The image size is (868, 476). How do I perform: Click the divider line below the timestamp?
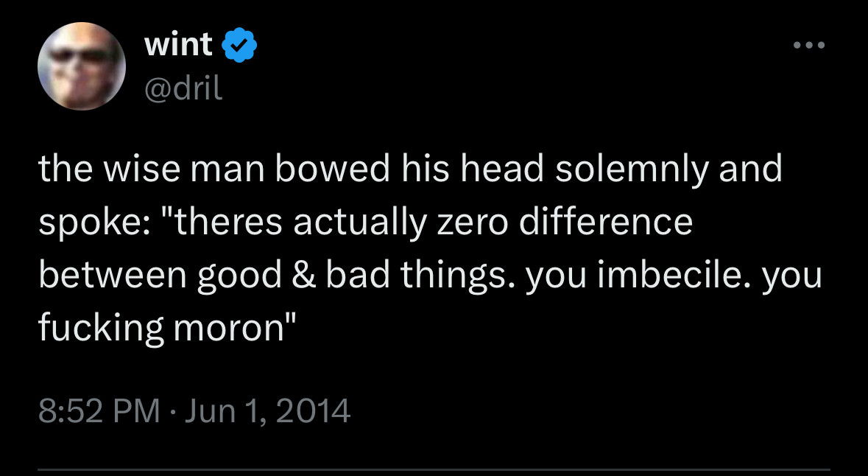pyautogui.click(x=434, y=469)
